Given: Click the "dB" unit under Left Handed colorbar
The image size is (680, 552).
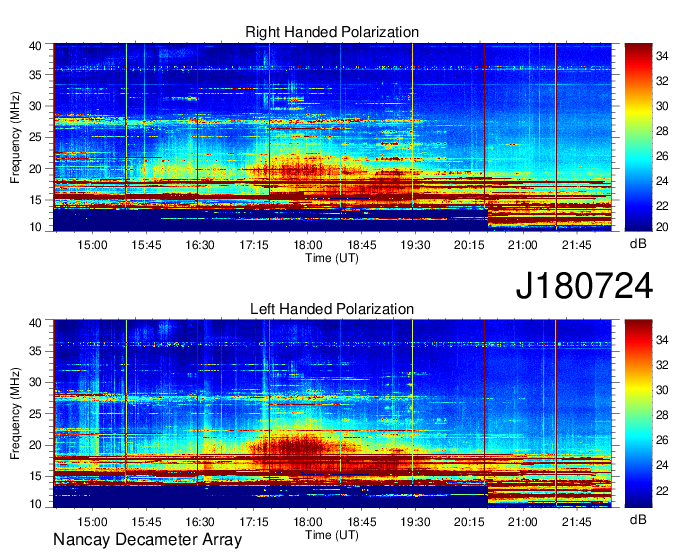Looking at the screenshot, I should click(638, 519).
